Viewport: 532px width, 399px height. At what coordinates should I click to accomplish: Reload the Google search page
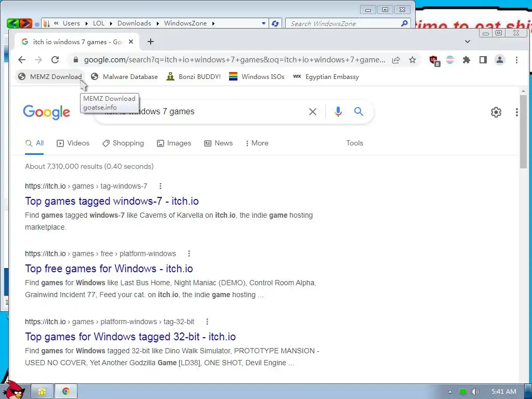pyautogui.click(x=55, y=60)
